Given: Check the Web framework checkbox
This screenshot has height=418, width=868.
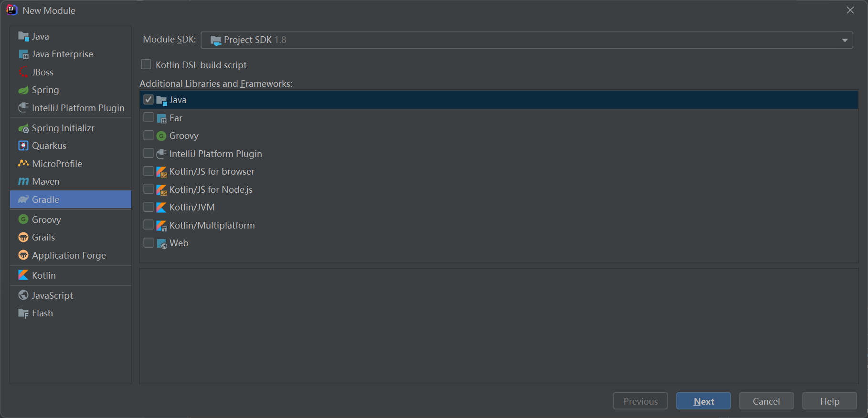Looking at the screenshot, I should (x=148, y=242).
